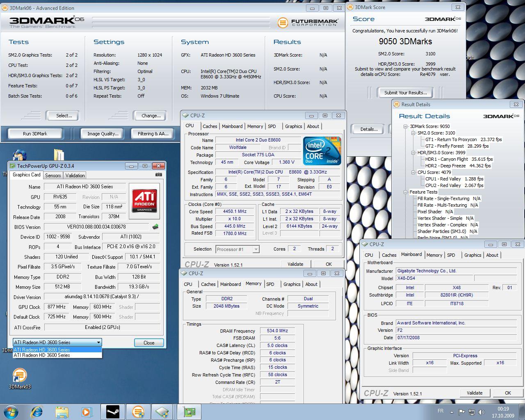525x420 pixels.
Task: Click OK in the top CPU-Z window
Action: (x=329, y=264)
